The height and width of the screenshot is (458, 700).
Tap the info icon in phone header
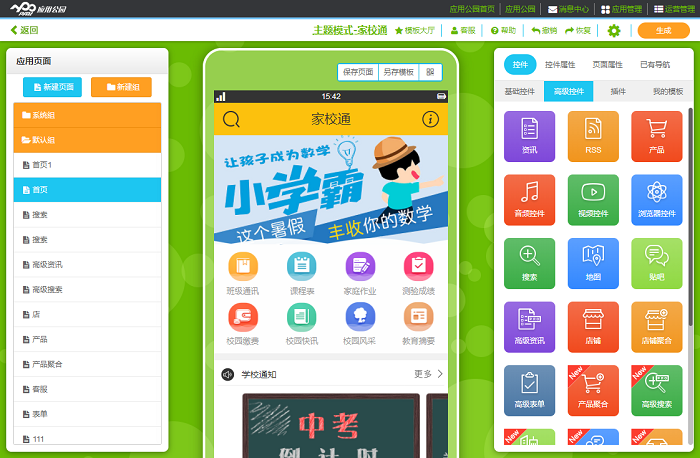431,120
